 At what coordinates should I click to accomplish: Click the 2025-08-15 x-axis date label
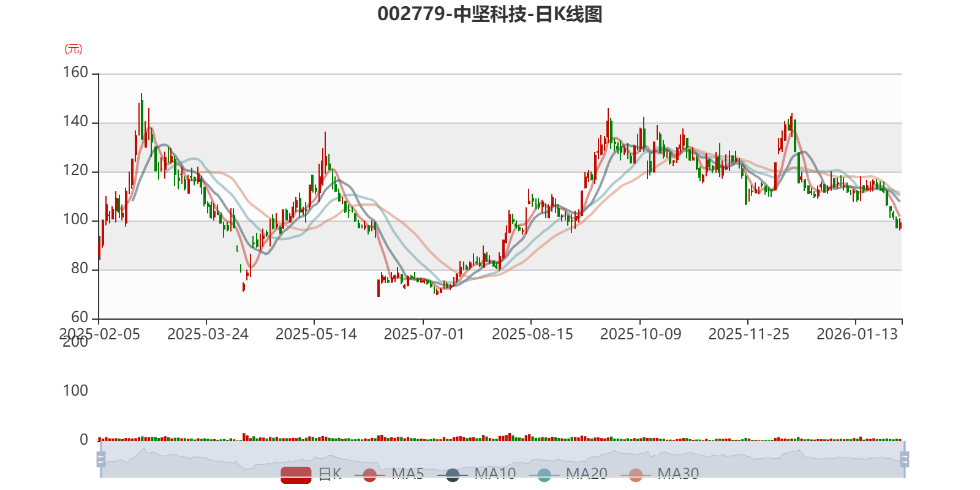532,334
